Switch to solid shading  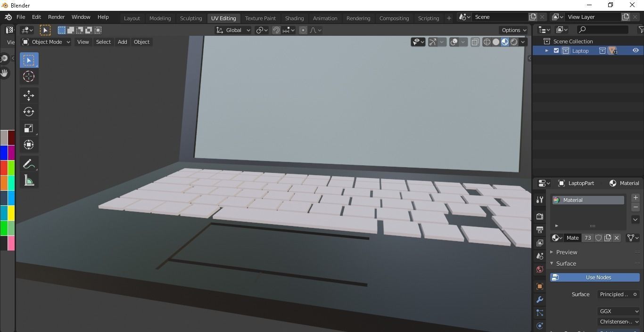[496, 42]
